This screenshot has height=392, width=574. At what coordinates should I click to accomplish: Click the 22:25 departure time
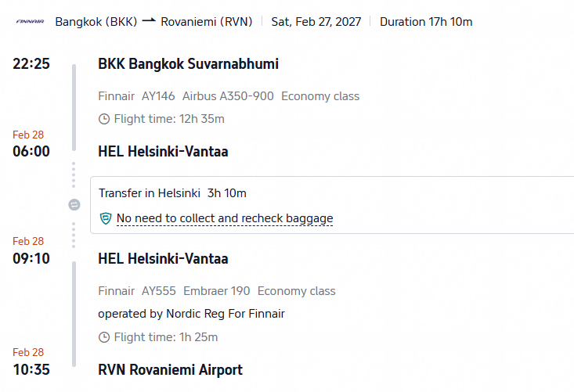coord(31,63)
